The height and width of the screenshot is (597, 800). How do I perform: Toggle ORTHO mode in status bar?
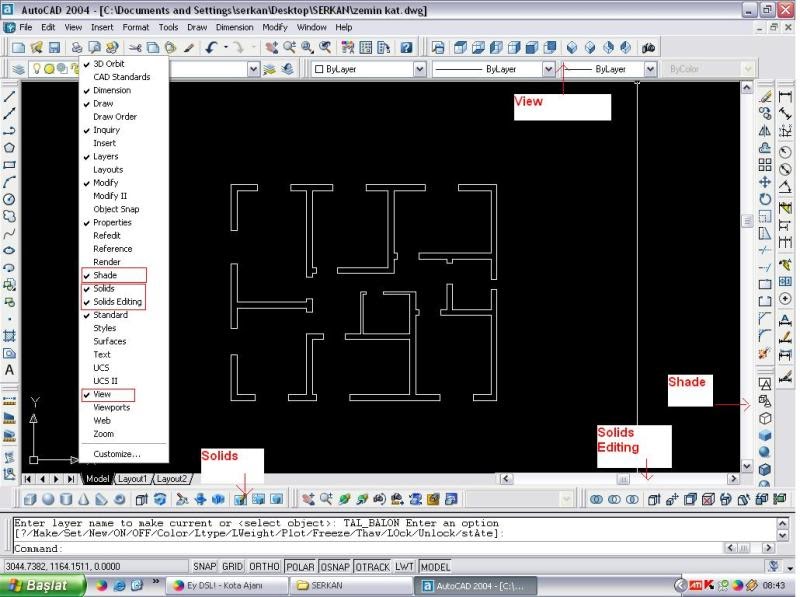264,567
